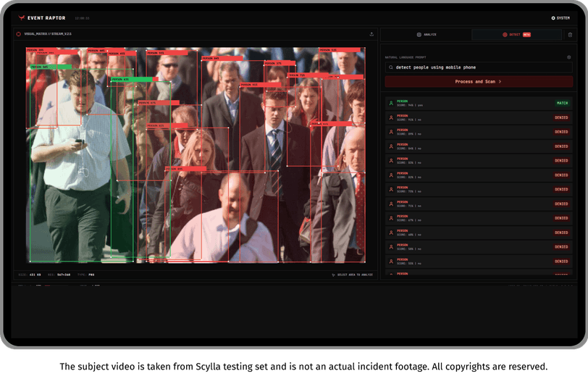This screenshot has height=376, width=588.
Task: Click the VISUAL_MATRIX // STREAM_V.2.5 title
Action: click(48, 34)
